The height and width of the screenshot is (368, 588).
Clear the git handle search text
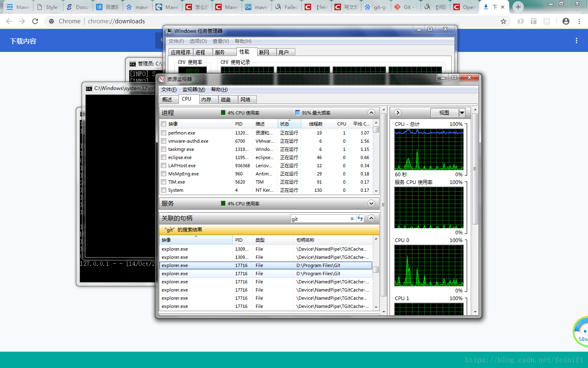click(x=352, y=219)
